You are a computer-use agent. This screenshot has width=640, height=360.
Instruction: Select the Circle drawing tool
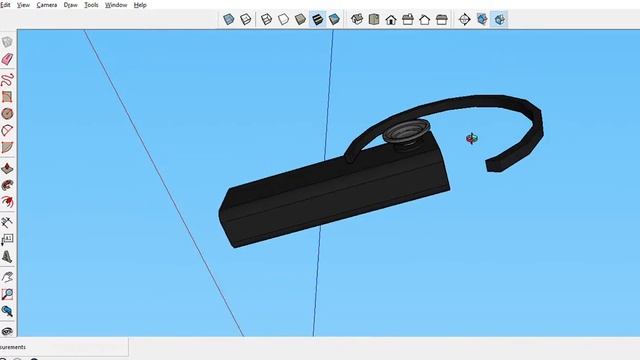point(7,113)
